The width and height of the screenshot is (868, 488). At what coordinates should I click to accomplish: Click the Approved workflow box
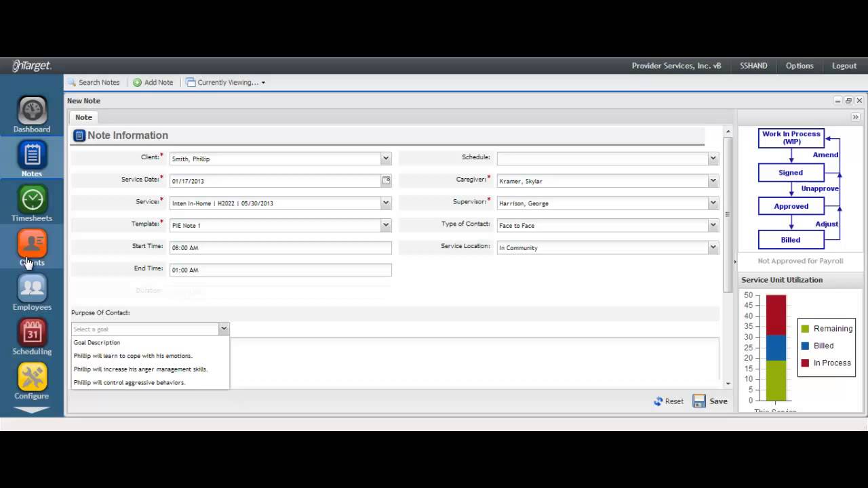(791, 206)
